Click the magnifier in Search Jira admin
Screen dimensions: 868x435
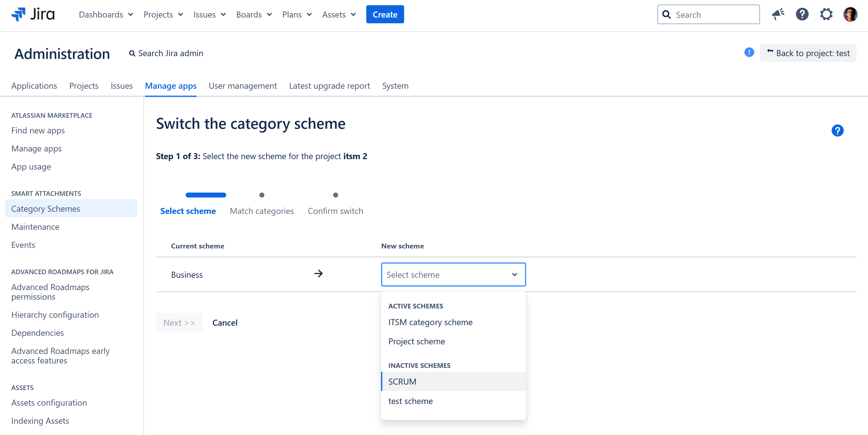[132, 53]
